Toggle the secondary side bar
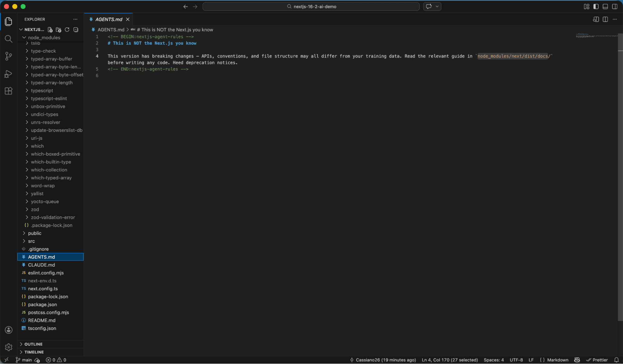Screen dimensions: 623x364 [615, 7]
